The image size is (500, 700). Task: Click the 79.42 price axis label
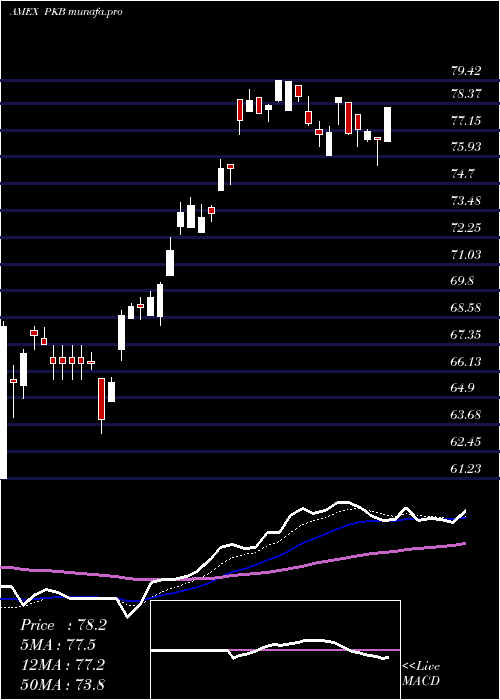pyautogui.click(x=466, y=71)
